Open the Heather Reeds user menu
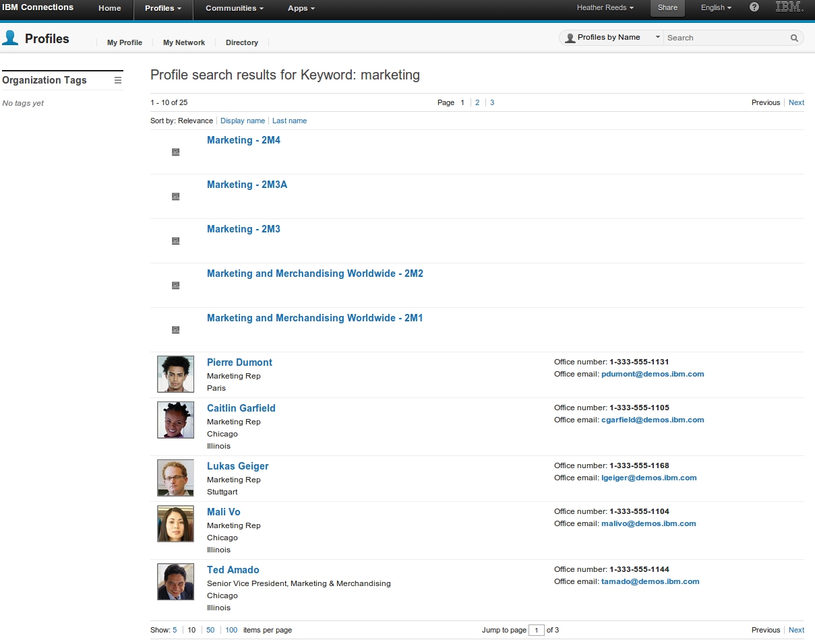This screenshot has width=815, height=644. coord(605,8)
